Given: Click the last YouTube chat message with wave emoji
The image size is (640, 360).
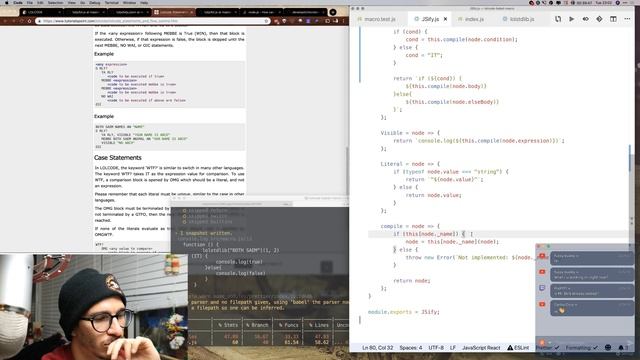Looking at the screenshot, I should click(591, 307).
